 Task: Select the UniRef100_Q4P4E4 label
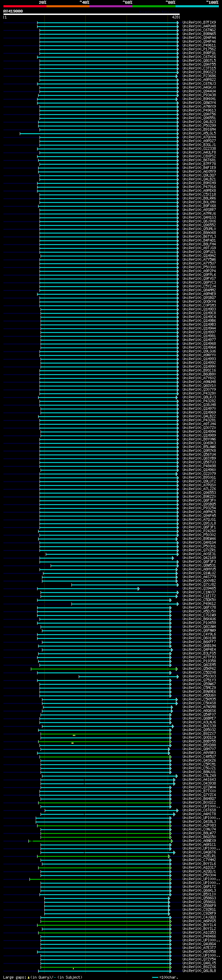coord(199,649)
